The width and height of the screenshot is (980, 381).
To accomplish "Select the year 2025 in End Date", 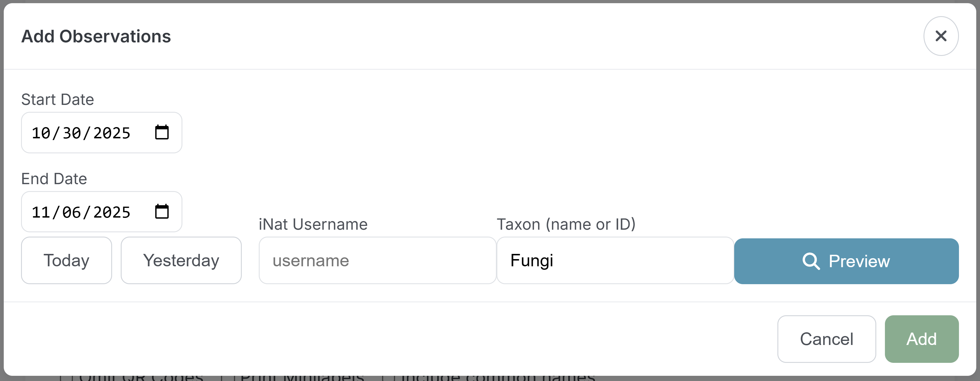I will (x=112, y=212).
